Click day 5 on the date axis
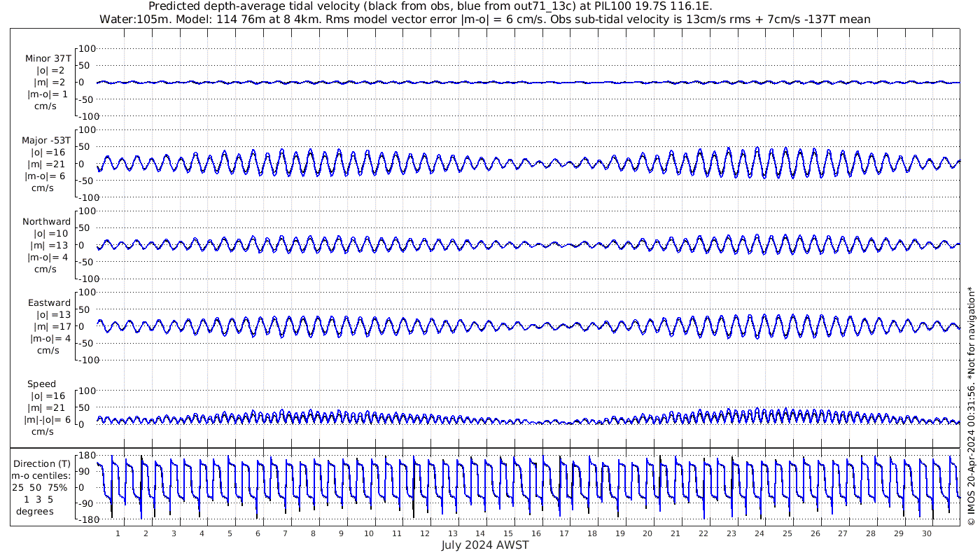980x560 pixels. click(x=230, y=533)
